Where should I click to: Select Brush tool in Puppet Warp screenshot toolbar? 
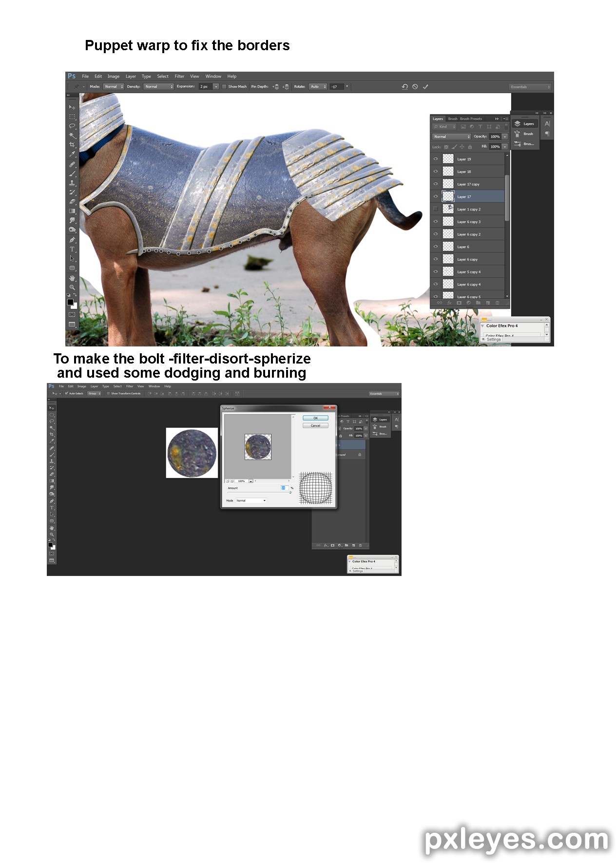(72, 174)
